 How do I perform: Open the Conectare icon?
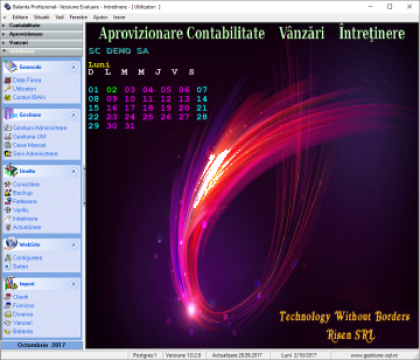7,184
